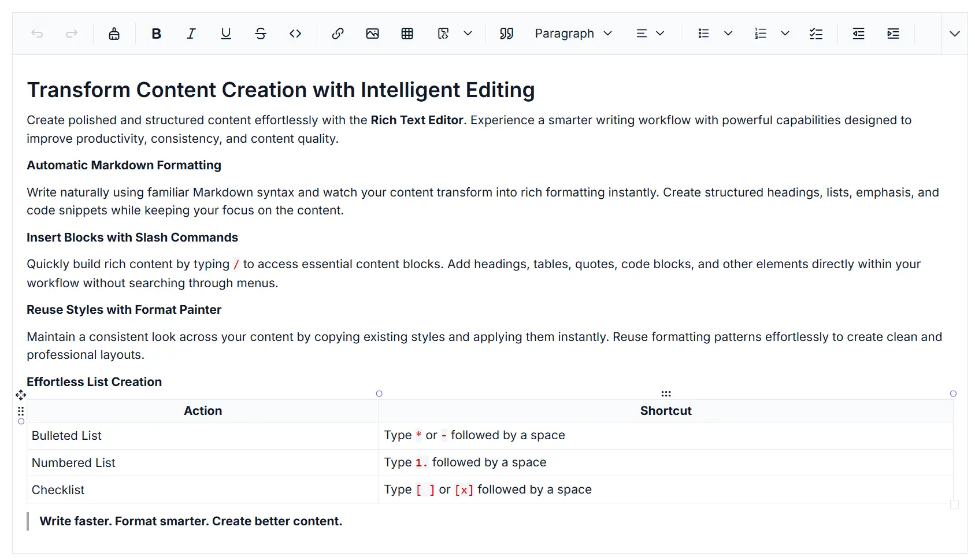The width and height of the screenshot is (975, 560).
Task: Select the header row drag handle
Action: [x=21, y=411]
